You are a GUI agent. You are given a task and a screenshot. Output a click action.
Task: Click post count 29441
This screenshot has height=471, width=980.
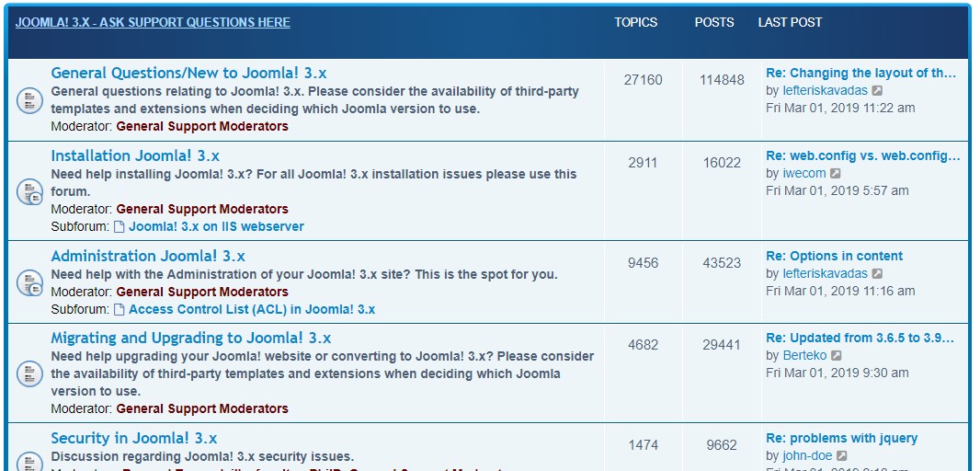click(722, 345)
